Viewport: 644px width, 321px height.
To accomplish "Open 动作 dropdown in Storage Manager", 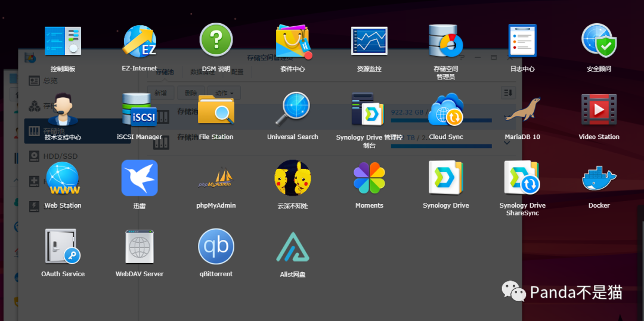I will [x=224, y=93].
